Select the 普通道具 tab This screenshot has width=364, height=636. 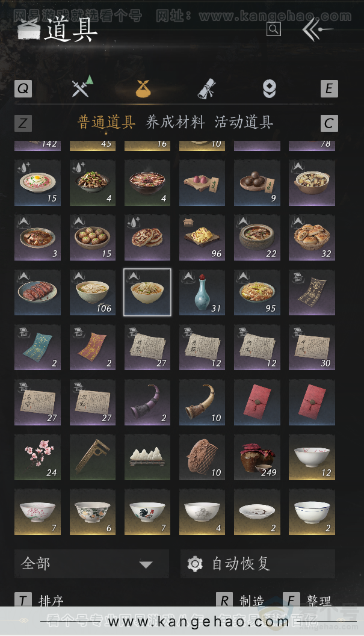click(106, 122)
